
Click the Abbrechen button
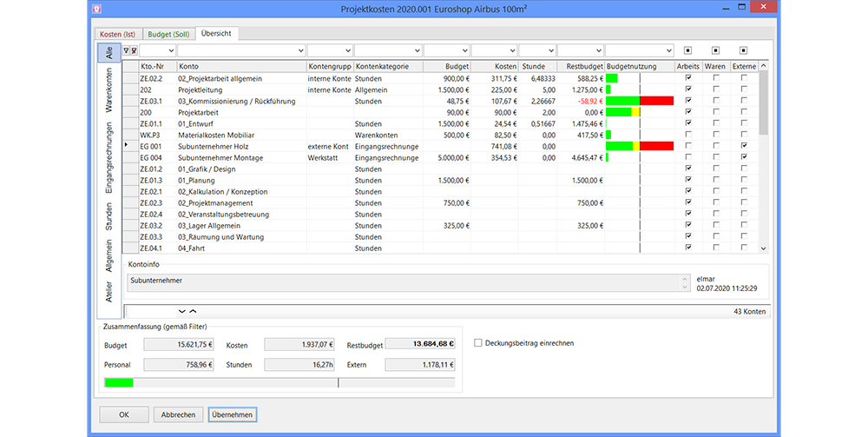tap(178, 414)
